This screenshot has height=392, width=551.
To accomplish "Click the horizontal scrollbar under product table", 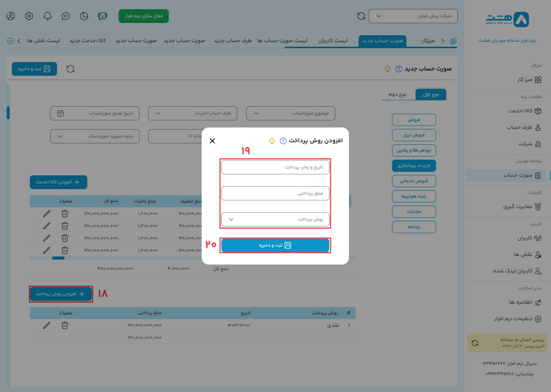I will click(58, 258).
